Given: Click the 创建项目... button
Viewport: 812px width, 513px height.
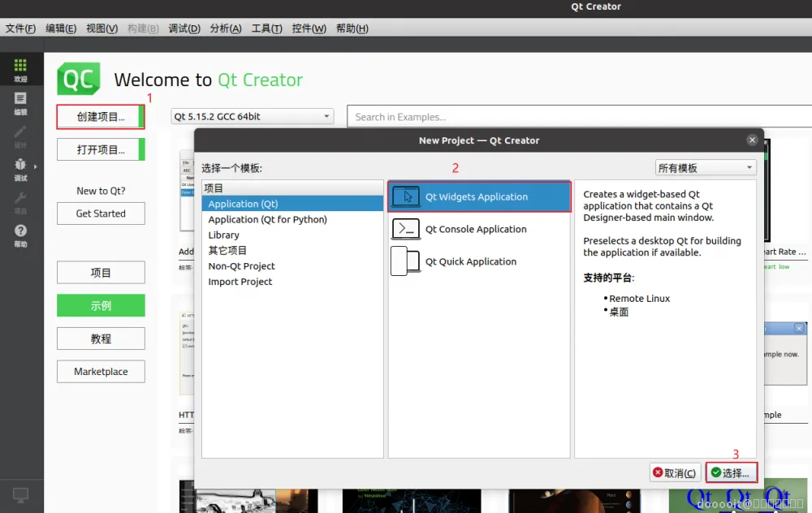Looking at the screenshot, I should (x=101, y=116).
